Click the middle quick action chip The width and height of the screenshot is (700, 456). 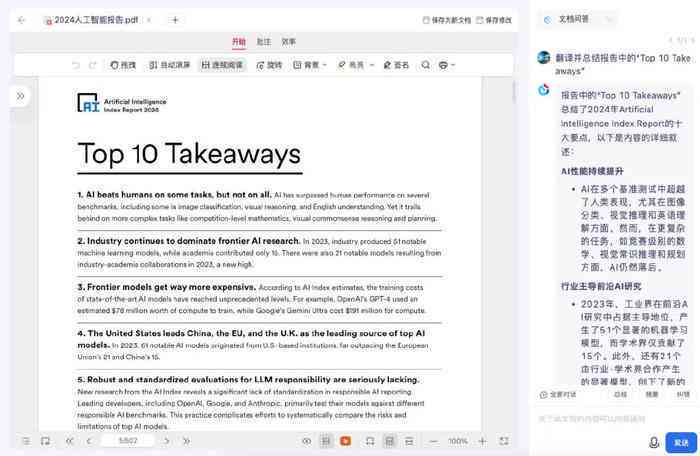tap(652, 395)
